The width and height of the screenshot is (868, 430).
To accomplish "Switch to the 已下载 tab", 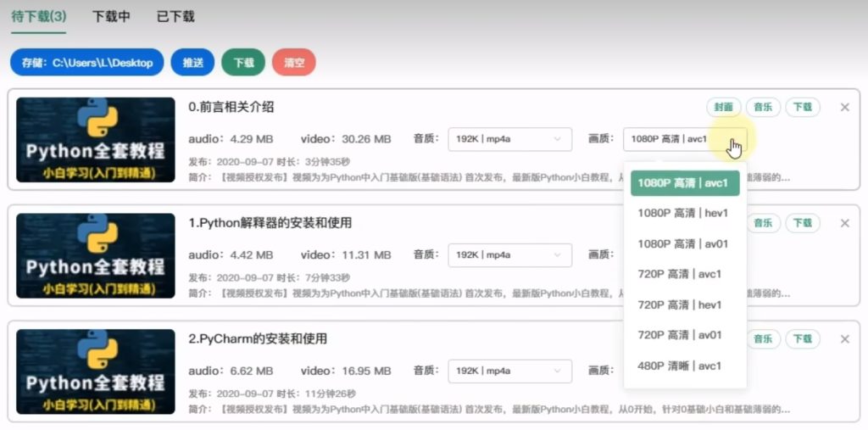I will pos(175,16).
